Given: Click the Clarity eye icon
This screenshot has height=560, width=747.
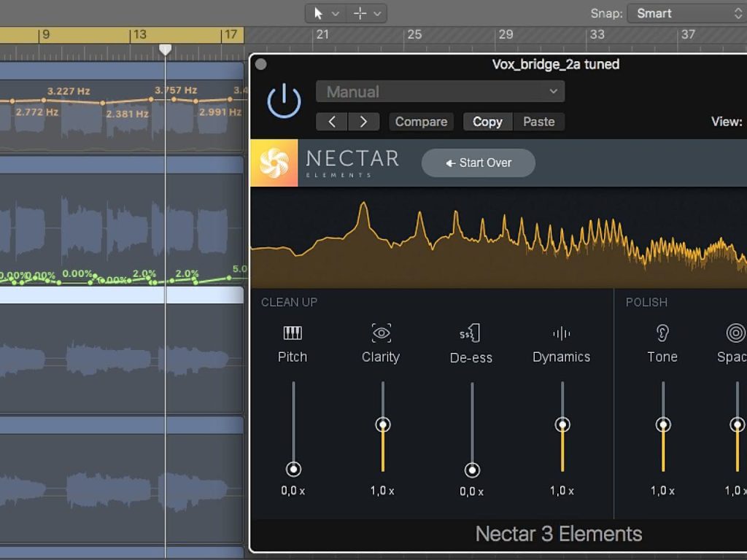Looking at the screenshot, I should coord(381,332).
